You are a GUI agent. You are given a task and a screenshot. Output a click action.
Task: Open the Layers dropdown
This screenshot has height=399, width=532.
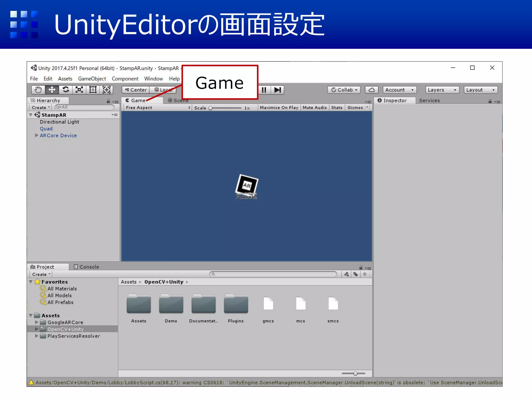tap(442, 90)
